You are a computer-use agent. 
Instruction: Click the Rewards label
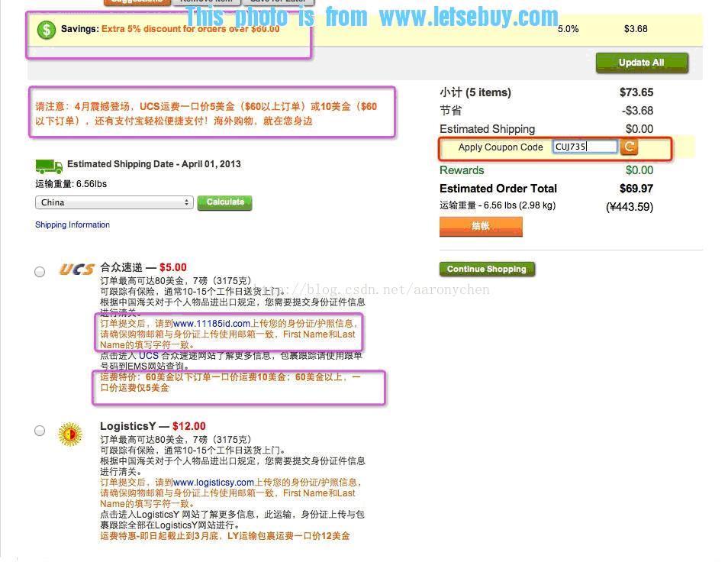click(462, 170)
